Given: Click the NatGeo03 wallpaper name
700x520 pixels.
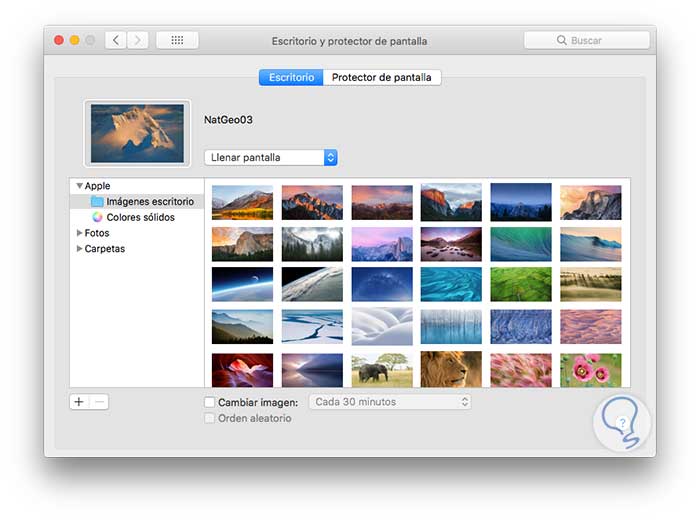Looking at the screenshot, I should click(x=228, y=120).
